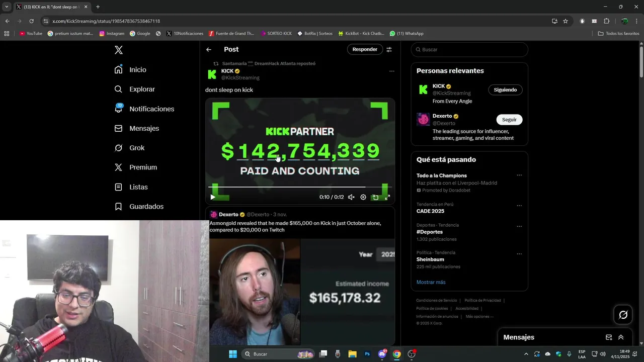Expand the video to fullscreen
The height and width of the screenshot is (362, 644).
[x=387, y=197]
